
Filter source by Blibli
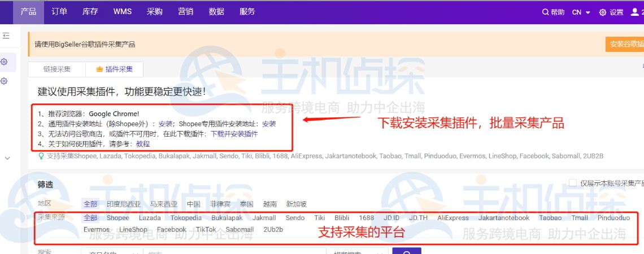click(x=342, y=218)
